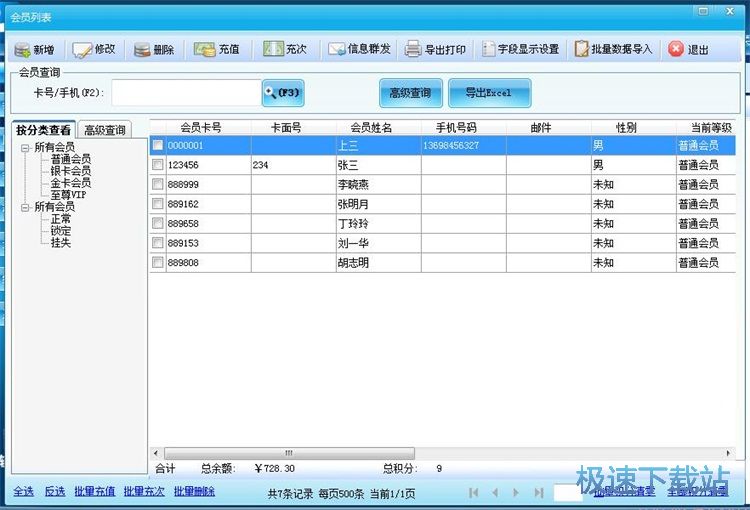Screen dimensions: 750x510
Task: Click the 批量删除 batch delete link
Action: coord(194,491)
